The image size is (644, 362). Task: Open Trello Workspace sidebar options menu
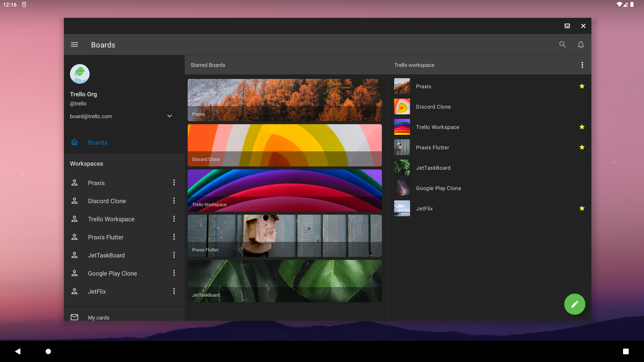(x=174, y=219)
